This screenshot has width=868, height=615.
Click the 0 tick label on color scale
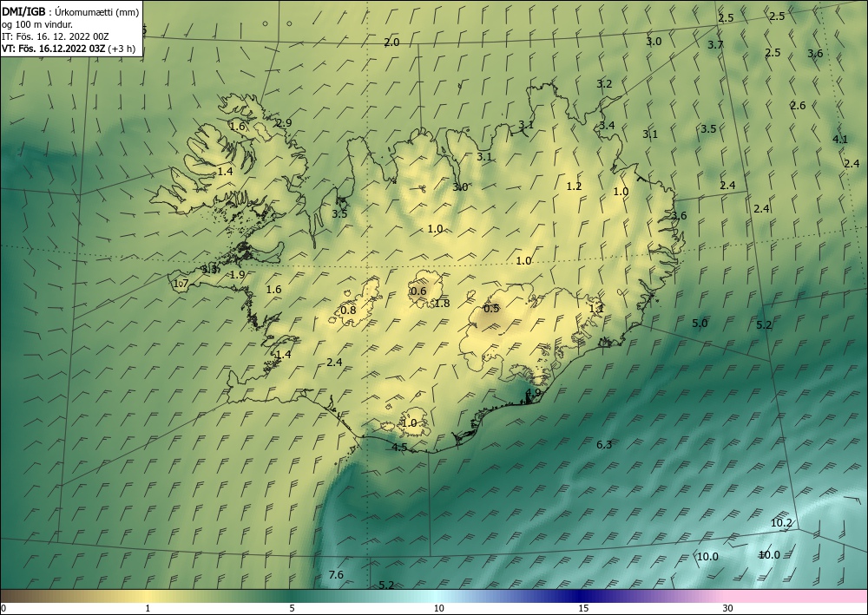[x=3, y=609]
